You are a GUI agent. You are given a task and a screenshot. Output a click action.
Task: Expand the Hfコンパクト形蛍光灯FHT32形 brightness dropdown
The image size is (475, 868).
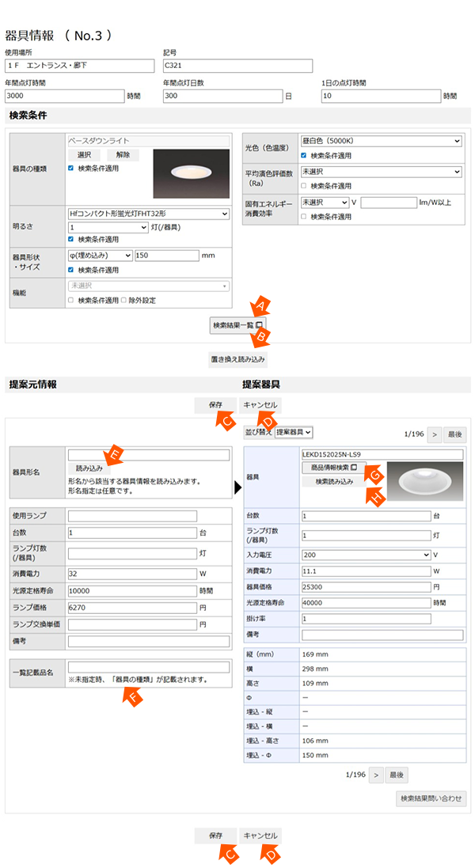tap(149, 213)
